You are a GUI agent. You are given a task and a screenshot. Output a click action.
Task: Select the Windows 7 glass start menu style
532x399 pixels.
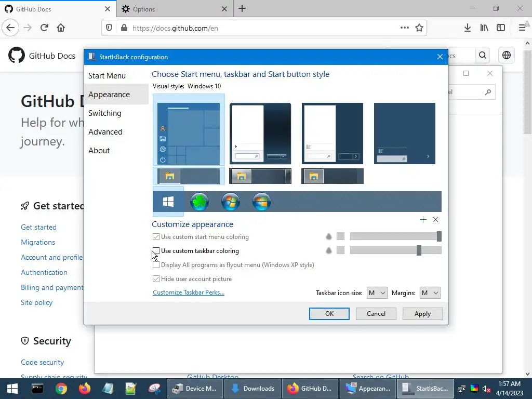260,134
